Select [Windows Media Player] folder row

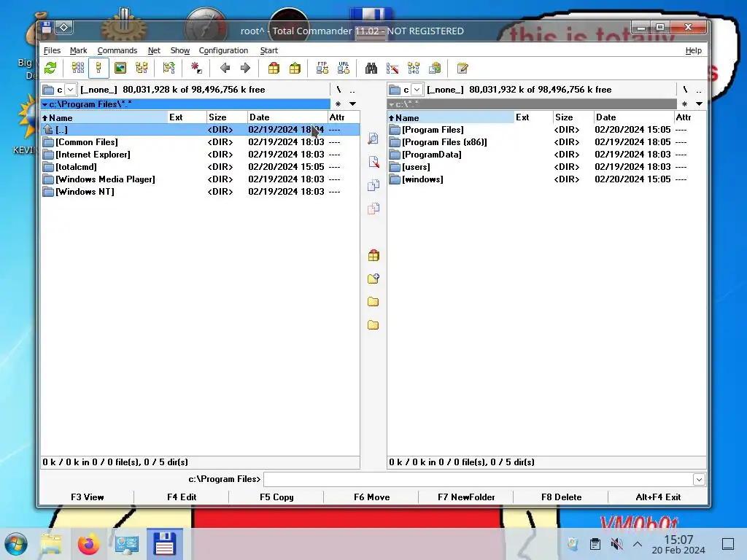tap(200, 179)
